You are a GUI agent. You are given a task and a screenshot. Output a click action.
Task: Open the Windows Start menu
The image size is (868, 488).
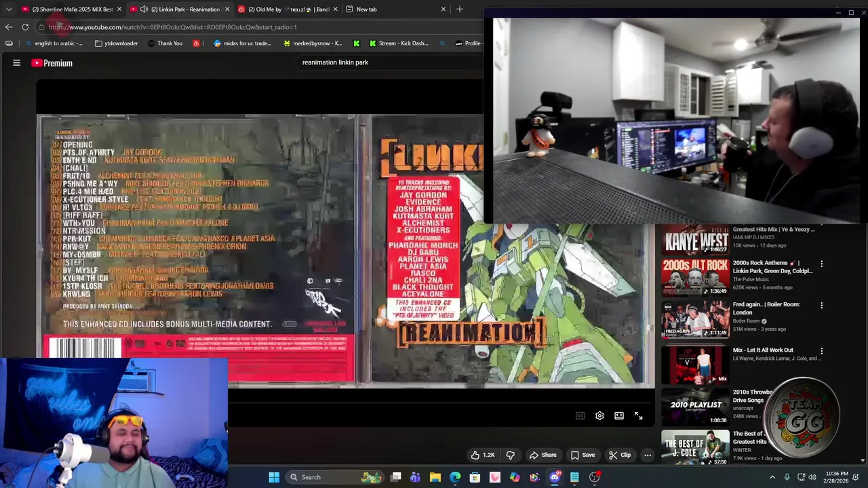274,477
